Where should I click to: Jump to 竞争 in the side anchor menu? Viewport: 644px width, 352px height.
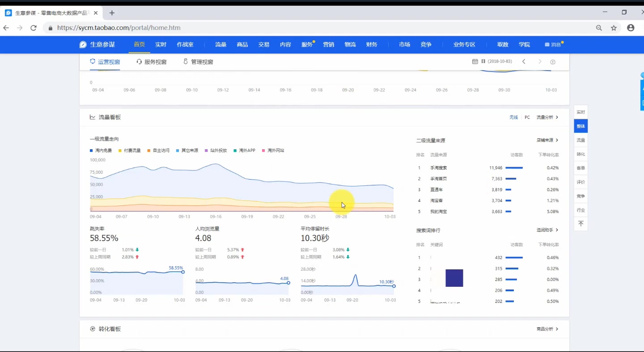580,196
